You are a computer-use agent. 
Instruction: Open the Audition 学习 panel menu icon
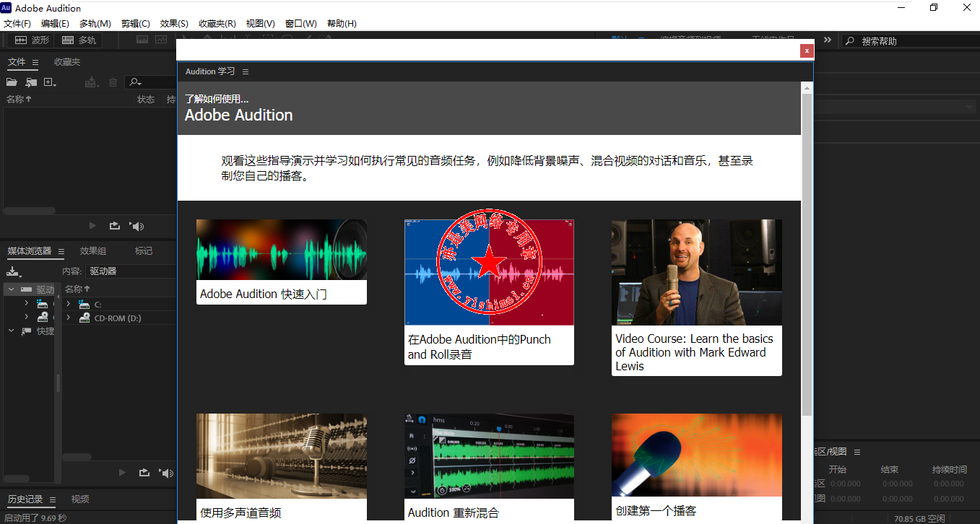pyautogui.click(x=246, y=71)
